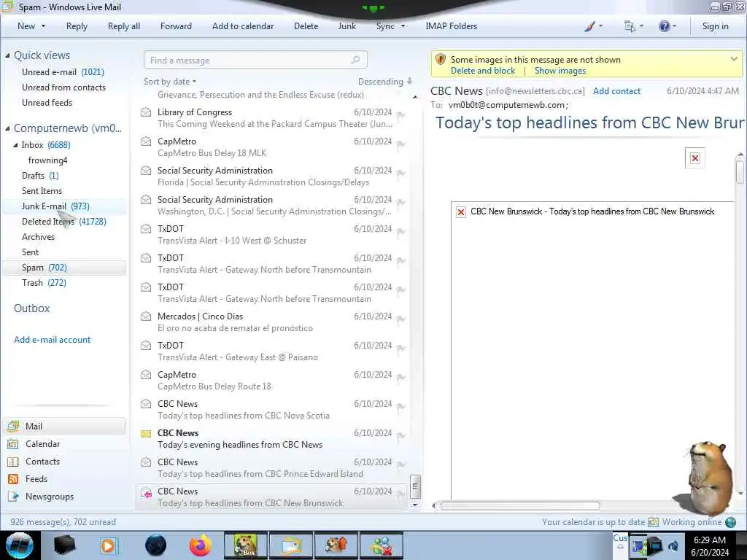Click the Add e-mail account link
The image size is (747, 560).
pos(52,340)
